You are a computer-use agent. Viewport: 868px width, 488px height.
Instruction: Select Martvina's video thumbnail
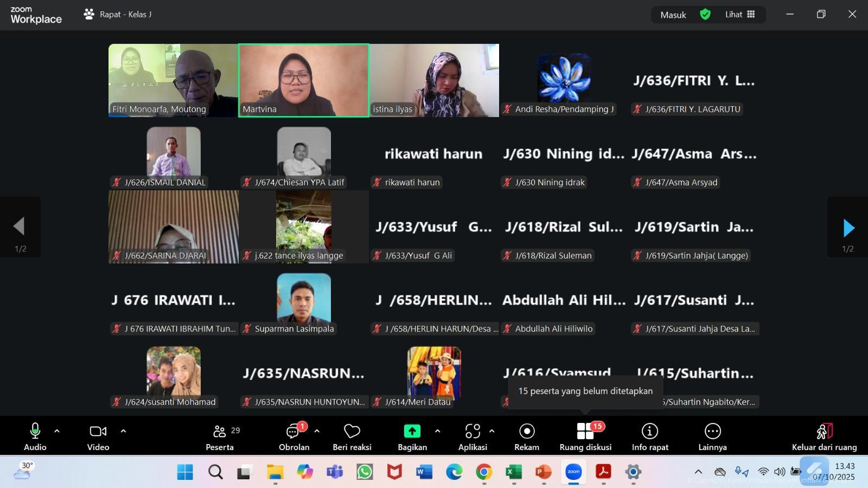304,80
